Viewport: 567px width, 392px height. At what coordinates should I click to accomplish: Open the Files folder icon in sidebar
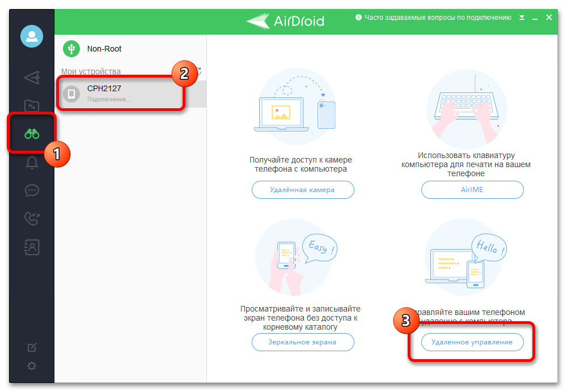32,105
